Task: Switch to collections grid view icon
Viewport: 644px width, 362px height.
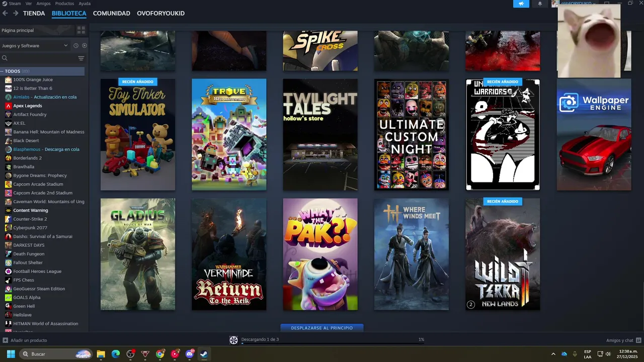Action: point(81,30)
